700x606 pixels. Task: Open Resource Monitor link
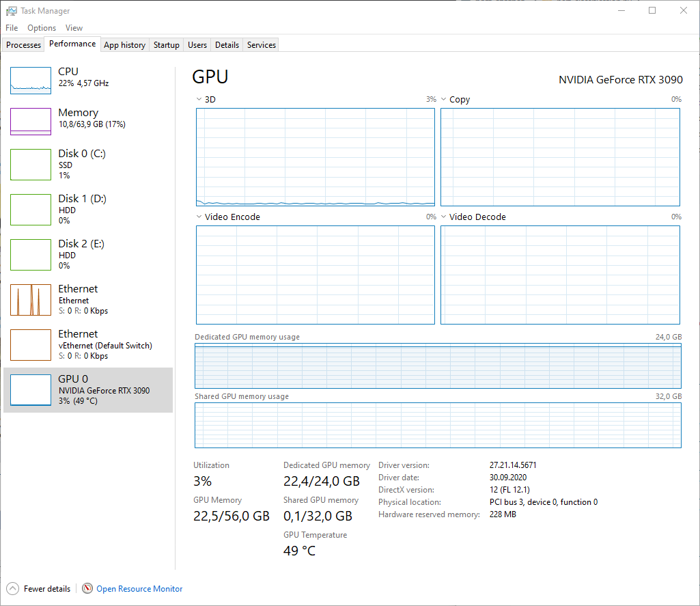click(139, 589)
